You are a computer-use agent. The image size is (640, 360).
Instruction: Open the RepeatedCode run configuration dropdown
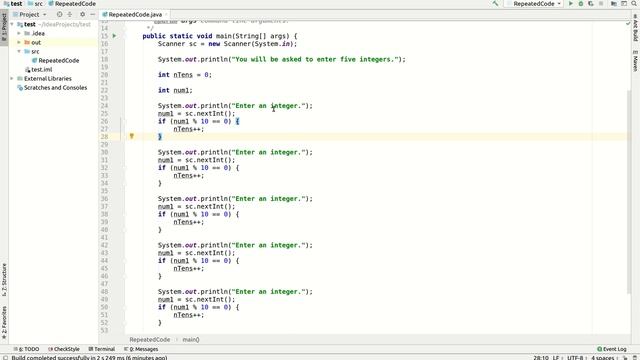(x=534, y=4)
